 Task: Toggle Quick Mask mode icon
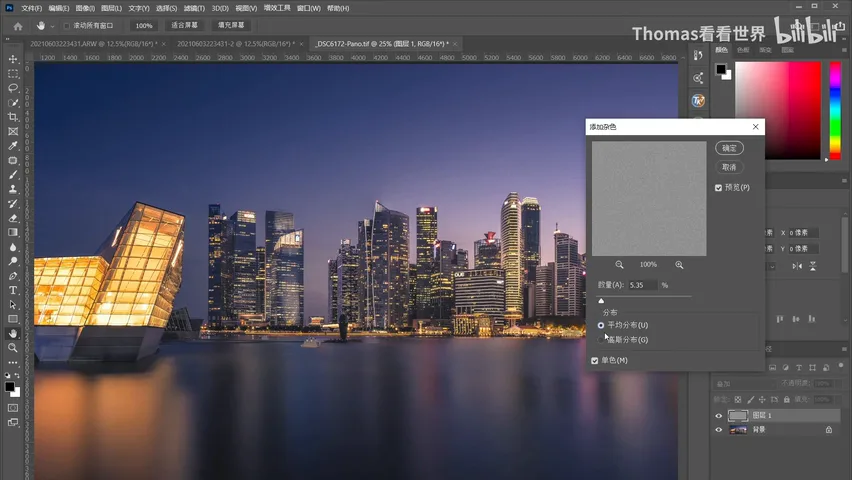pyautogui.click(x=13, y=408)
